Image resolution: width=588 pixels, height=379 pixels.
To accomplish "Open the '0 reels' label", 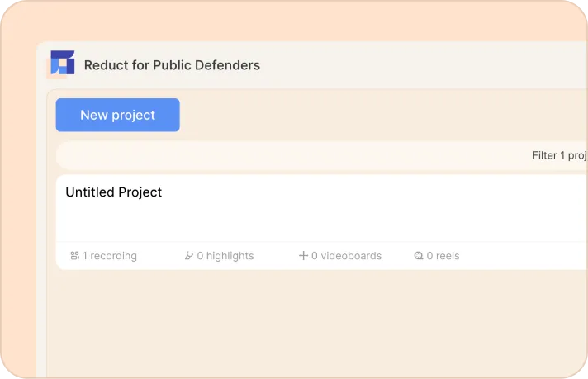I will coord(443,256).
